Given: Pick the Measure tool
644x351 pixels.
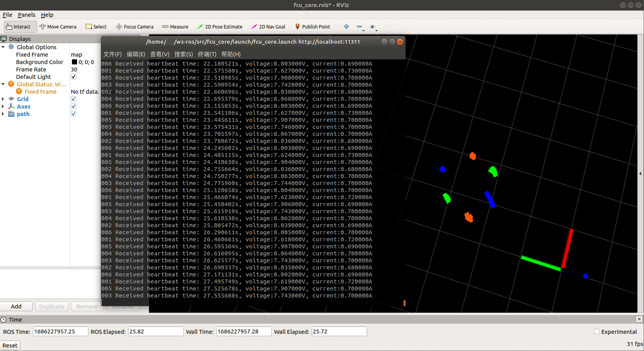Looking at the screenshot, I should [175, 27].
